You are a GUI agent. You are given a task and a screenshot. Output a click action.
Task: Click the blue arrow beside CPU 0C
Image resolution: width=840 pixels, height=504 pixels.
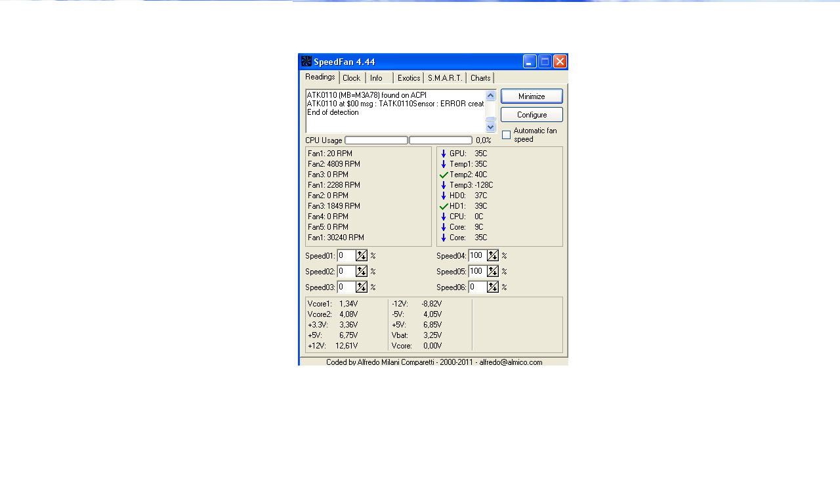[444, 217]
